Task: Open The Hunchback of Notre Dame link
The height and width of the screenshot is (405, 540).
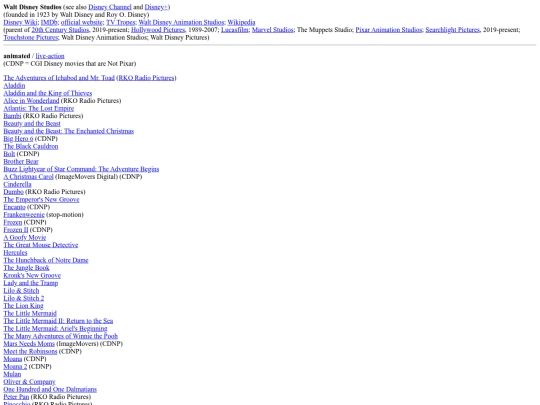Action: [x=46, y=260]
